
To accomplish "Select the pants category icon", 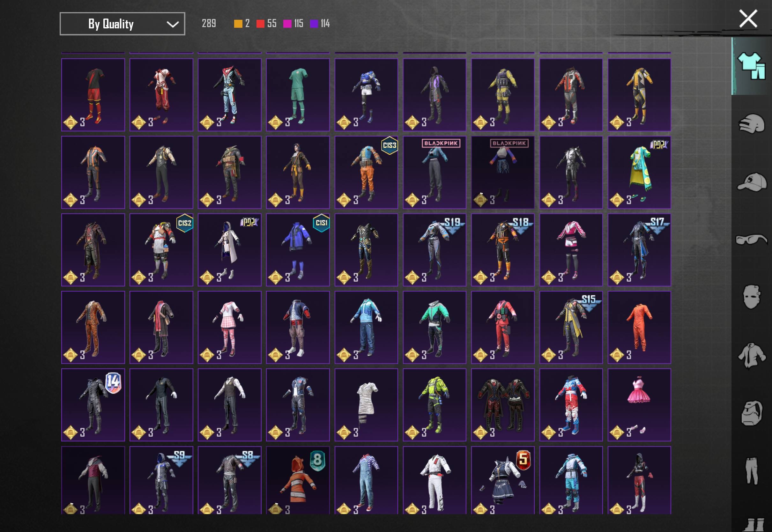I will click(752, 471).
